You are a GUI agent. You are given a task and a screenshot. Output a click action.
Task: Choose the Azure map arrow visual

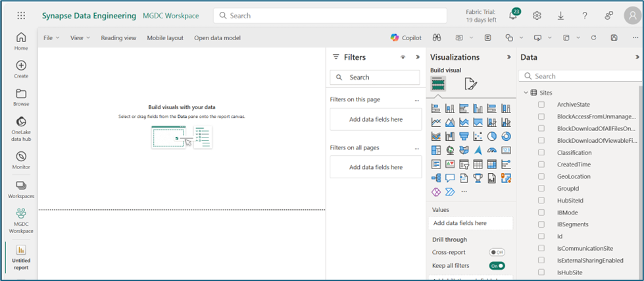[478, 150]
